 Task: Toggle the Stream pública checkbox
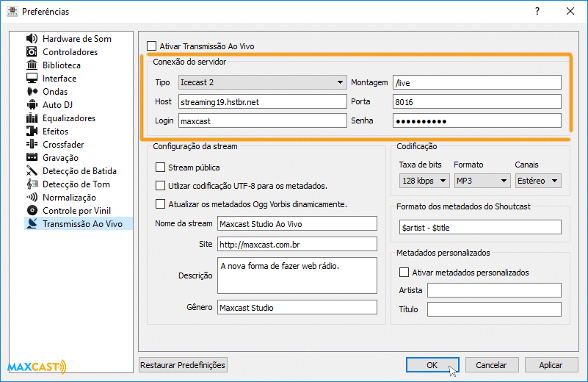click(161, 167)
